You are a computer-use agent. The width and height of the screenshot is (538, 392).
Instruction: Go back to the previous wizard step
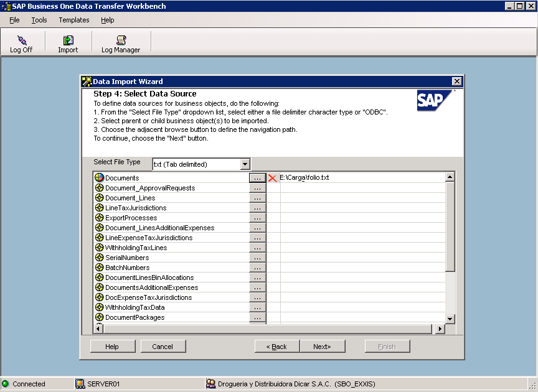pos(276,346)
